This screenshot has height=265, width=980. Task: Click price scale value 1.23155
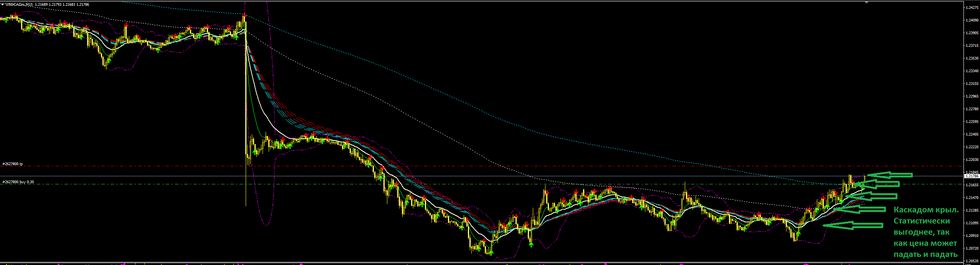coord(972,83)
